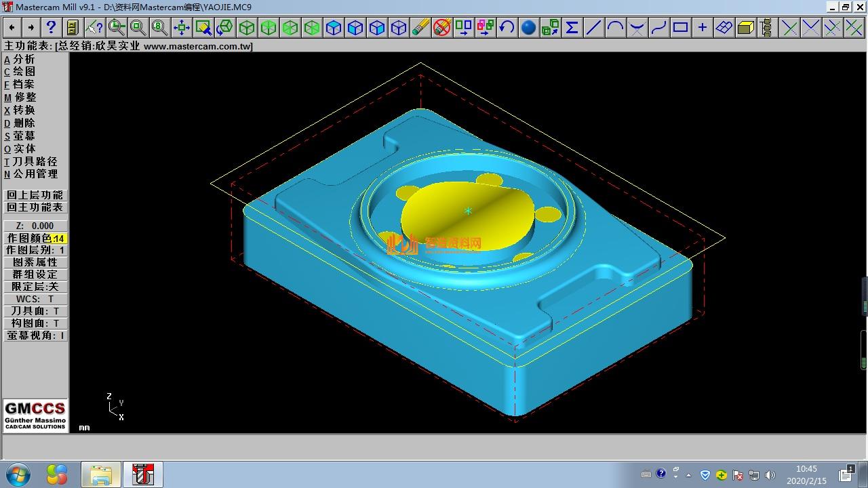The height and width of the screenshot is (488, 868).
Task: Click the 作图层别 level selector
Action: (35, 250)
